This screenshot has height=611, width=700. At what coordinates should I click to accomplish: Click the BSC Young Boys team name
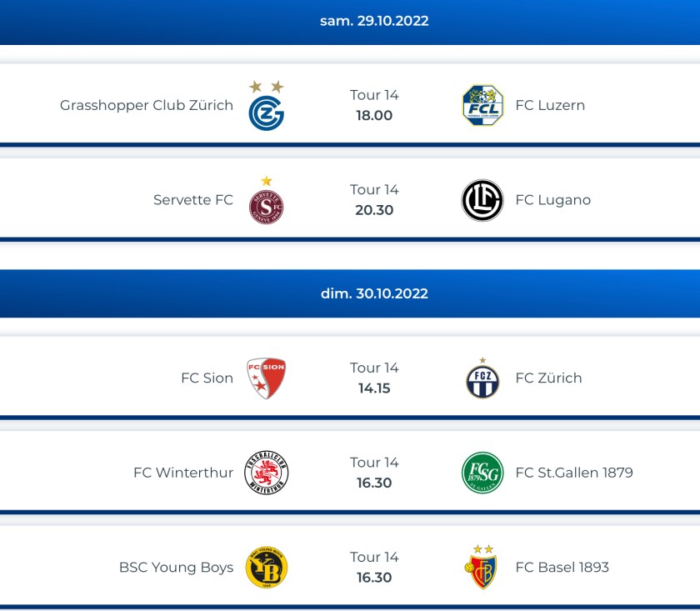pyautogui.click(x=176, y=568)
